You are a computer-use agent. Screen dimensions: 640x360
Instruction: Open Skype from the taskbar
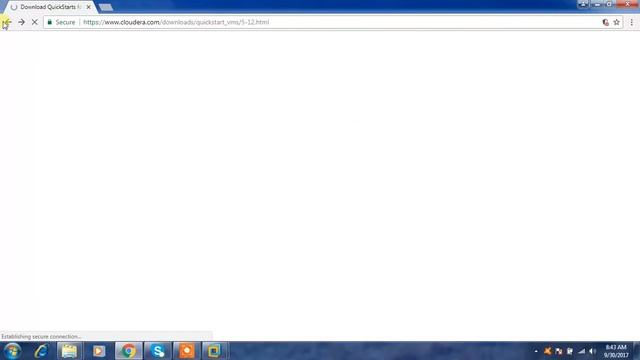coord(158,351)
